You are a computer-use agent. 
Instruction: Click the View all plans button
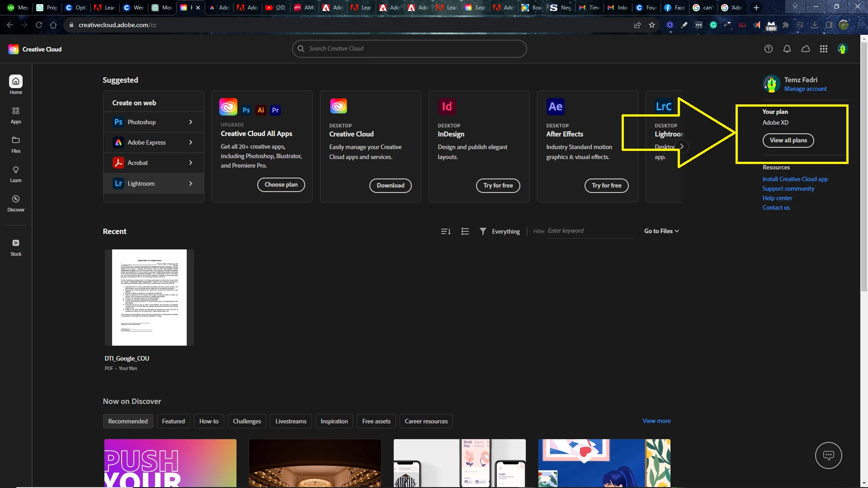[788, 140]
